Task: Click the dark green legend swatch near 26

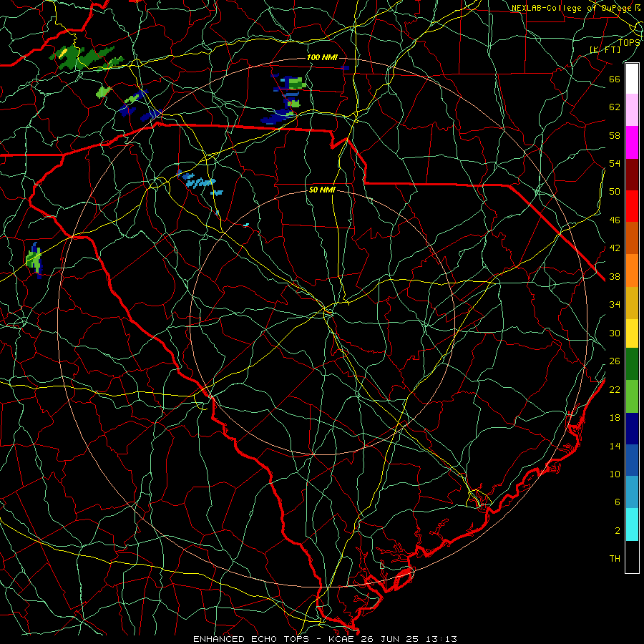Action: coord(632,364)
